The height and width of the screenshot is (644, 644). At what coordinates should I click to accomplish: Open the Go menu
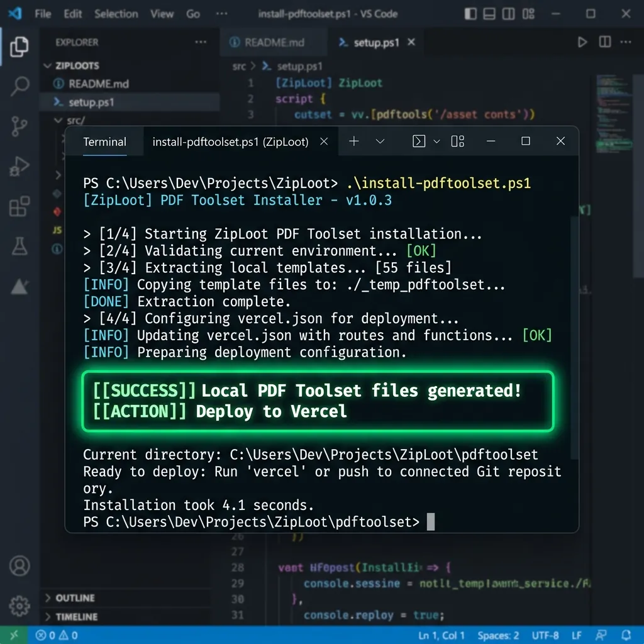pos(193,14)
